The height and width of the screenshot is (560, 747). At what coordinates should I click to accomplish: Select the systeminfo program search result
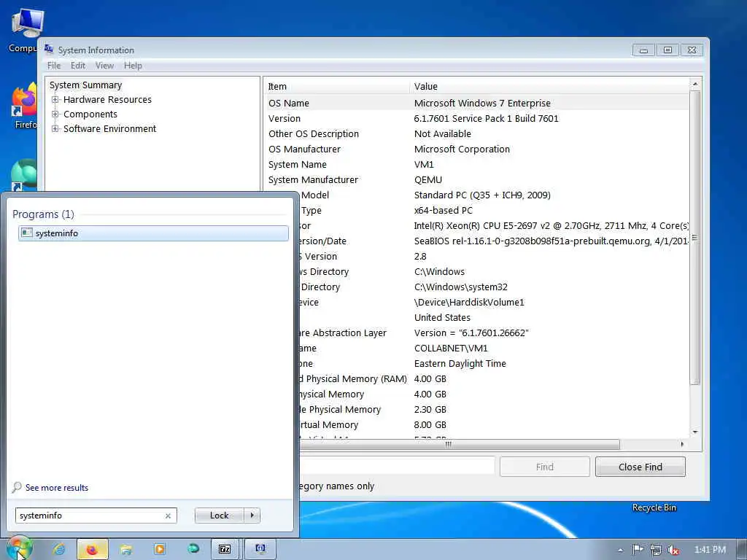coord(153,233)
